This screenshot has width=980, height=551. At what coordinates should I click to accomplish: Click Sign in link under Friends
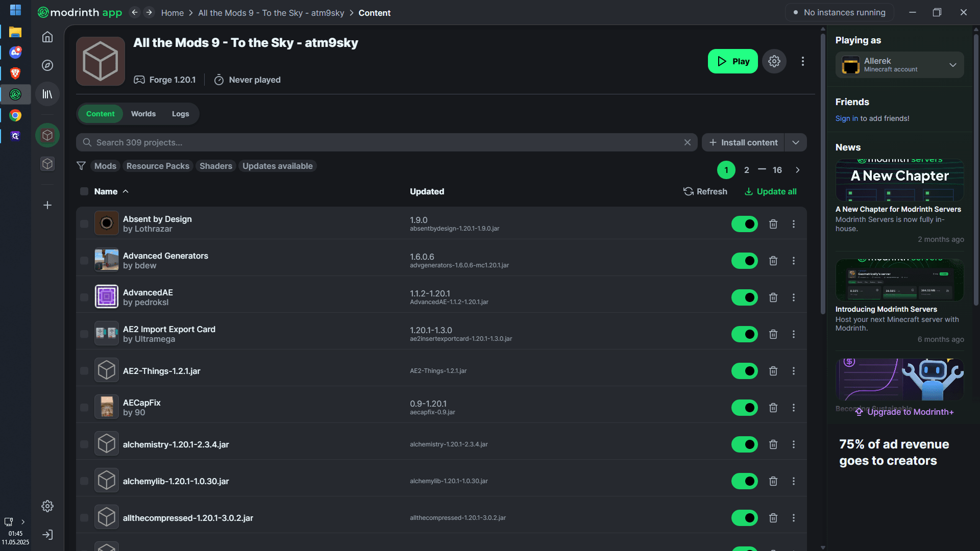[846, 118]
